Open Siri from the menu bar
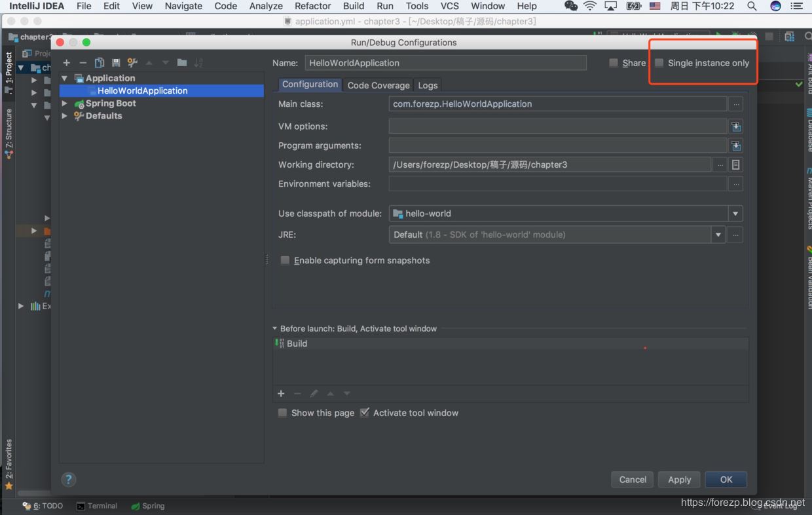The width and height of the screenshot is (812, 515). (x=775, y=6)
